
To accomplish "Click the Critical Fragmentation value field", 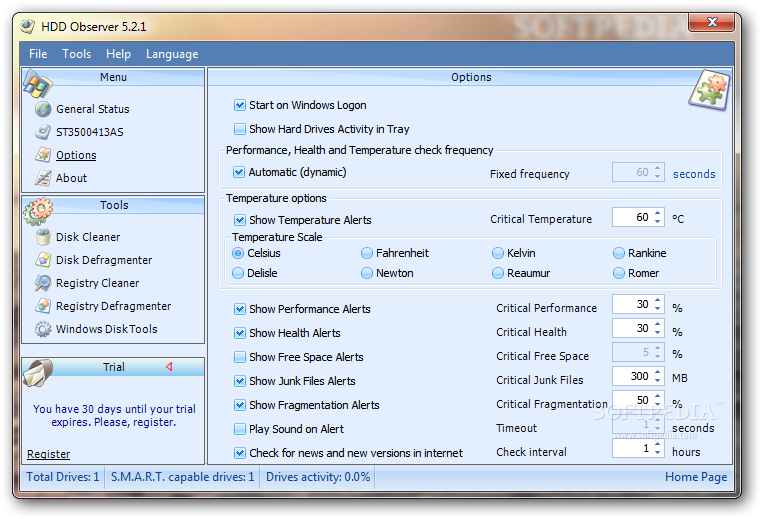I will 633,400.
